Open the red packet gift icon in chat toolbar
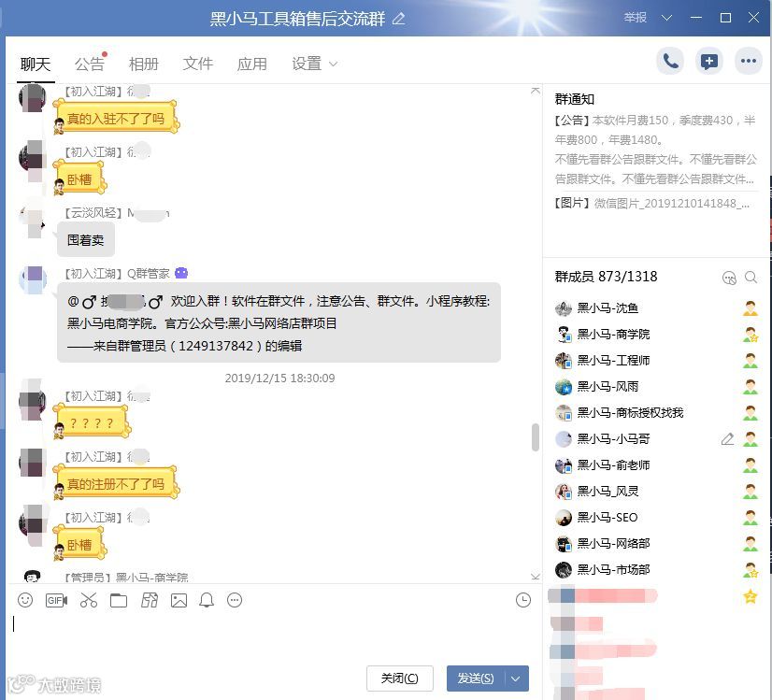 pyautogui.click(x=150, y=600)
